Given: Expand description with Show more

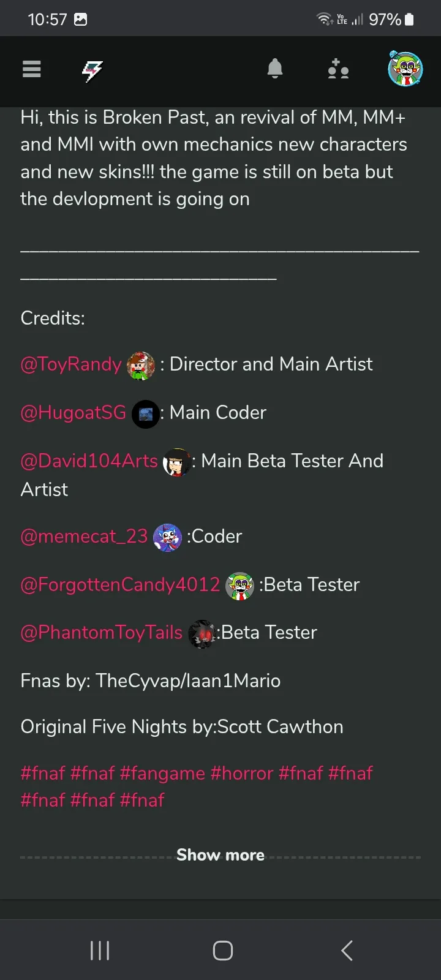Looking at the screenshot, I should coord(221,855).
